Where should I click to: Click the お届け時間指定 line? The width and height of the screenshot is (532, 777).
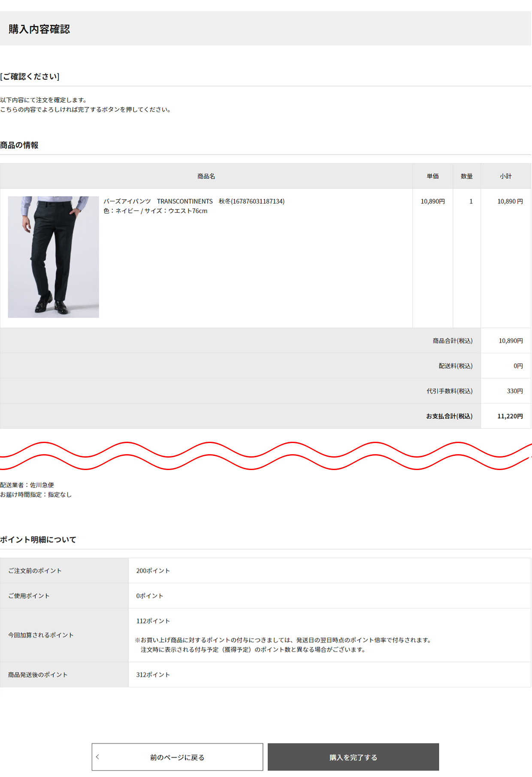(x=36, y=495)
